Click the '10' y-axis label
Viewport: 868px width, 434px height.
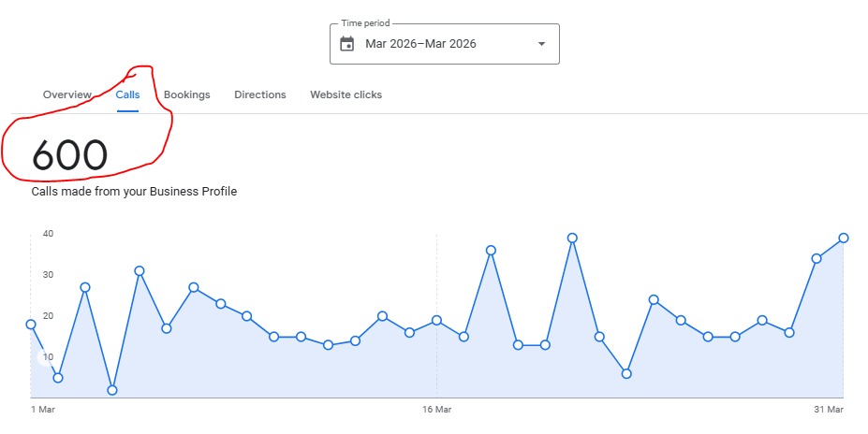pyautogui.click(x=48, y=356)
